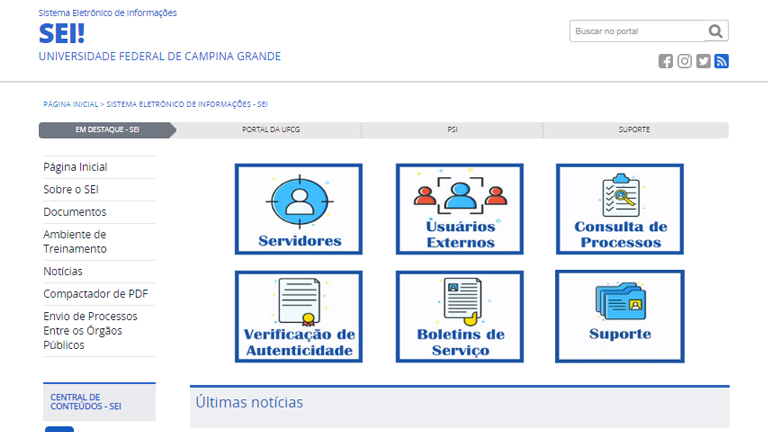Open the Boletins de Serviço tile
Image resolution: width=768 pixels, height=432 pixels.
click(x=459, y=317)
